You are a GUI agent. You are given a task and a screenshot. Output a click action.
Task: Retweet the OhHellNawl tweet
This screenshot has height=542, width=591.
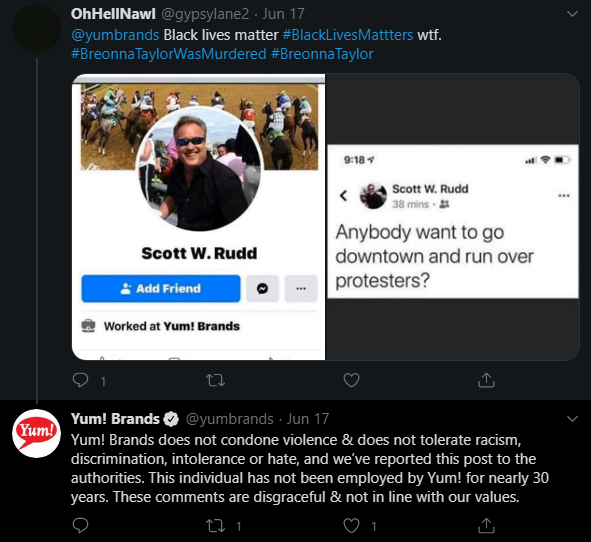pyautogui.click(x=216, y=380)
